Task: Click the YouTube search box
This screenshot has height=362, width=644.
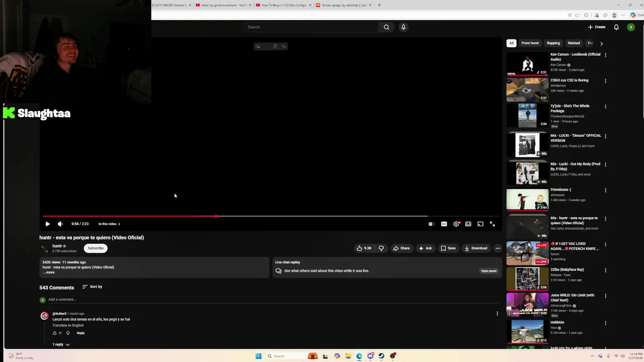Action: click(x=310, y=27)
